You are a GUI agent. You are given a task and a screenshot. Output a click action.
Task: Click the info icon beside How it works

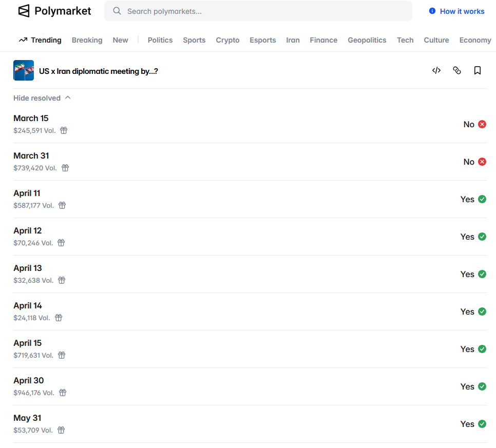pos(432,11)
